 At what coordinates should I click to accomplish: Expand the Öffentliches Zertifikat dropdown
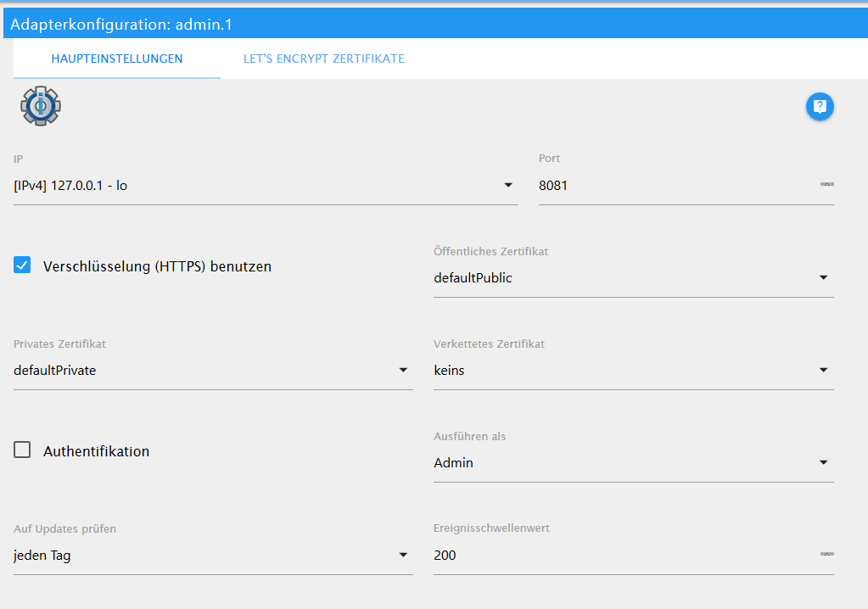[823, 277]
